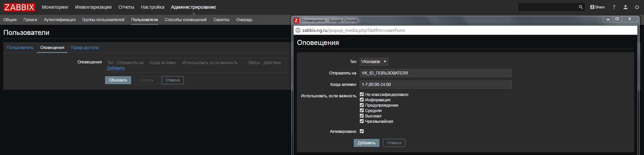Go to the Общие submenu

[x=10, y=20]
